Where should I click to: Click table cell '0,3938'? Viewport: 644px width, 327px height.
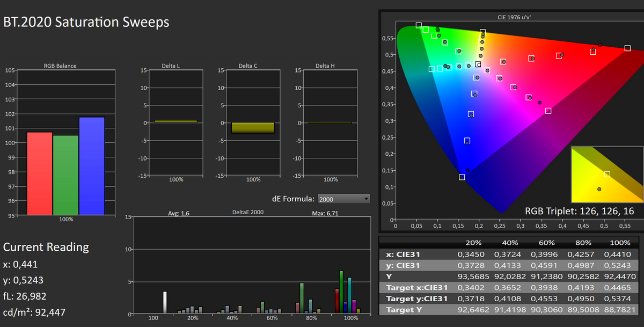click(544, 287)
